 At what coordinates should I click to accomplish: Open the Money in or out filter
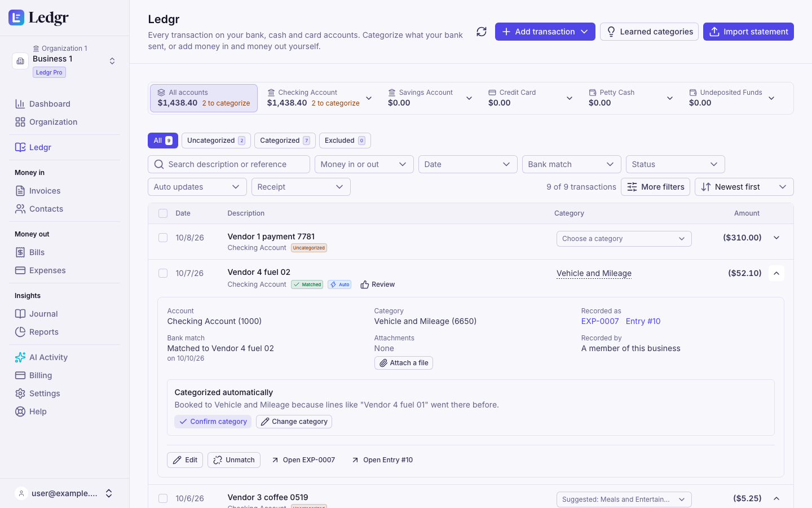point(364,164)
